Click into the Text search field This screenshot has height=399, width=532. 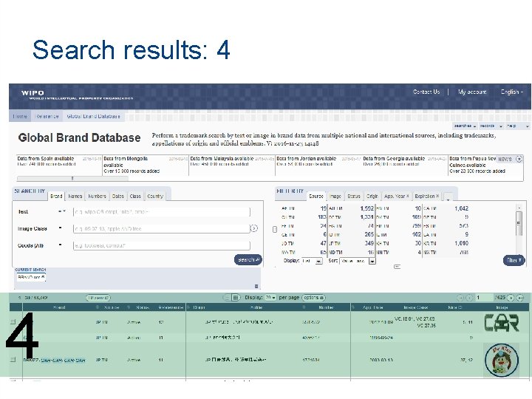click(x=162, y=212)
